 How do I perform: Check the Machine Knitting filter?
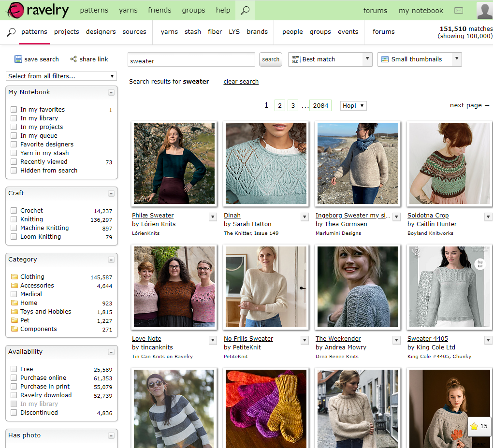[x=14, y=228]
